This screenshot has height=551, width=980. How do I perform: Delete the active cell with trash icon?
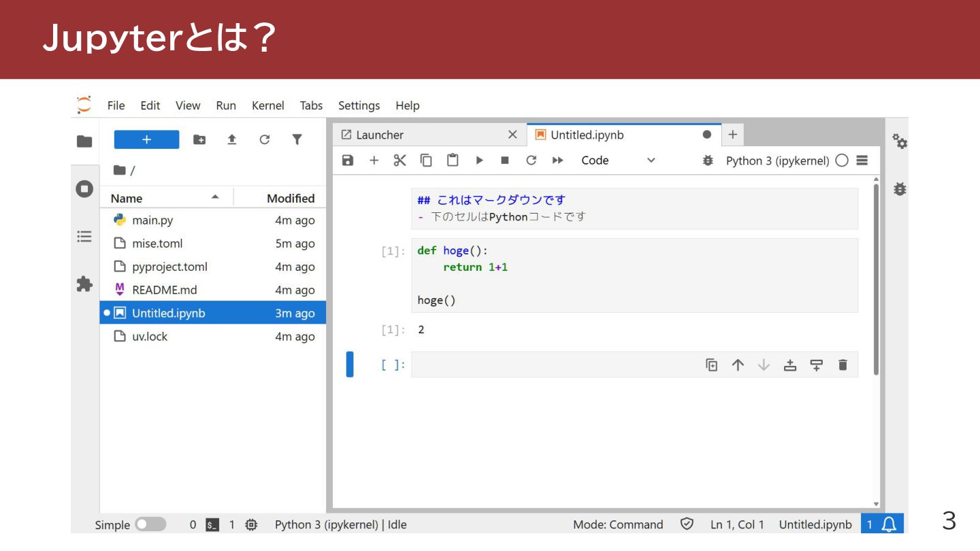click(x=843, y=365)
